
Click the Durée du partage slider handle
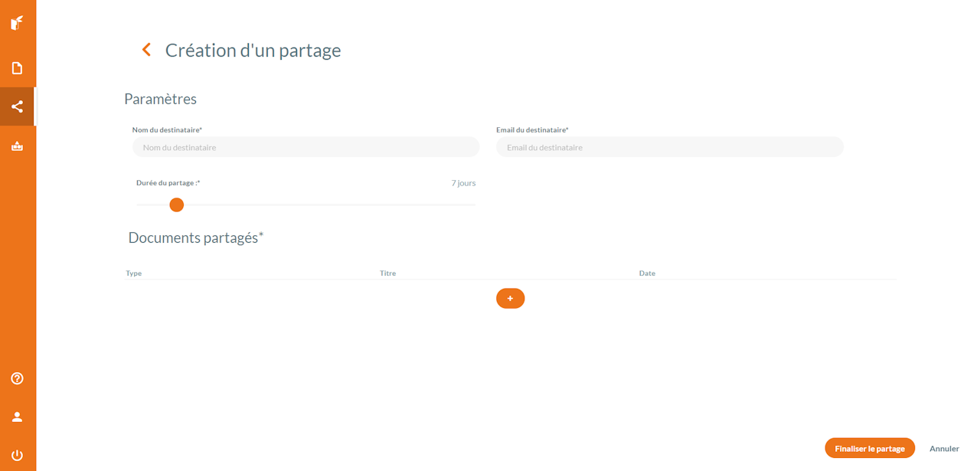(x=177, y=204)
